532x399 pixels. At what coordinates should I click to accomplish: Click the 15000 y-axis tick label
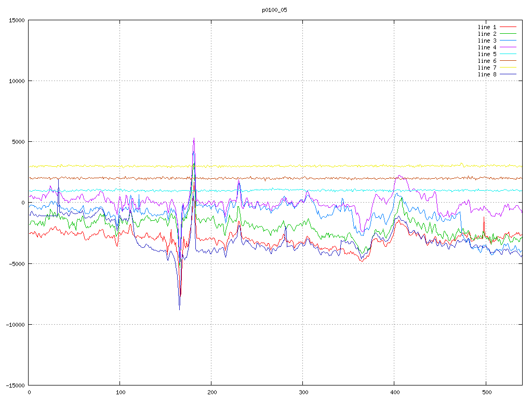(x=17, y=20)
